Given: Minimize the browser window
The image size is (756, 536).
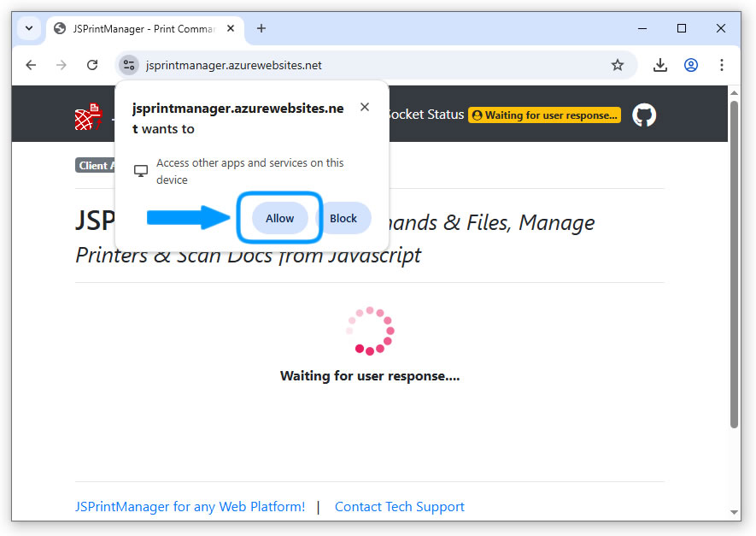Looking at the screenshot, I should click(x=642, y=28).
